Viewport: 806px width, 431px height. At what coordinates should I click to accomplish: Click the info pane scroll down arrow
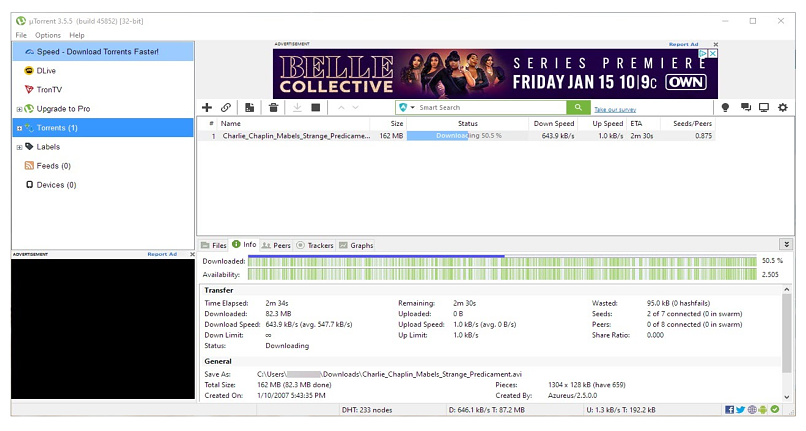pyautogui.click(x=786, y=397)
